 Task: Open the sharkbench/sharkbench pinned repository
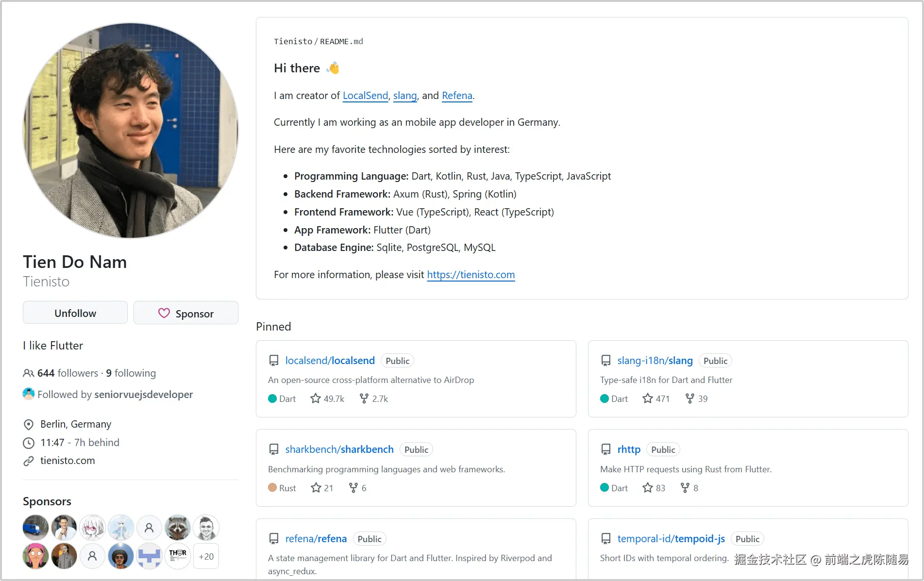point(339,449)
